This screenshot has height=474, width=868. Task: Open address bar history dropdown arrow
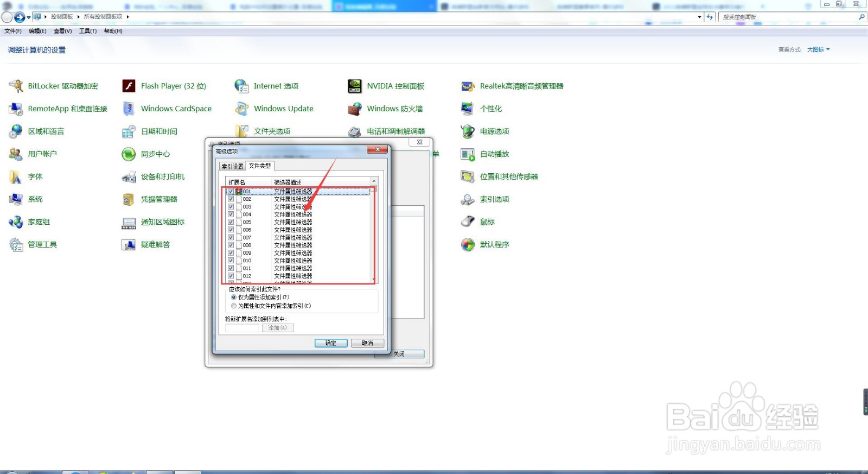point(699,17)
